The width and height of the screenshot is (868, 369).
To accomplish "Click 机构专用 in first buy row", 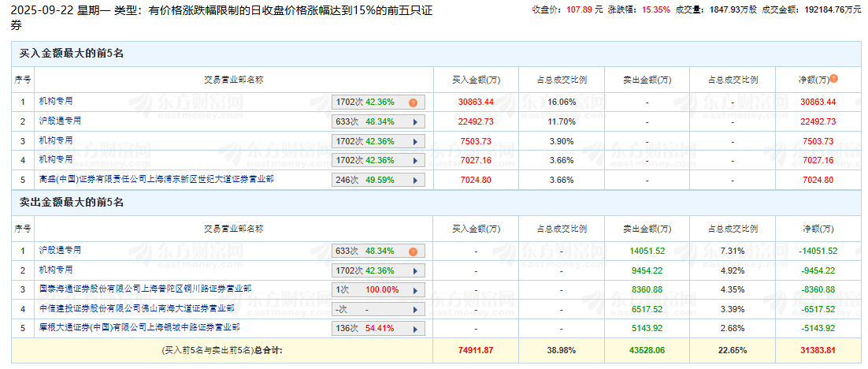I will (56, 101).
